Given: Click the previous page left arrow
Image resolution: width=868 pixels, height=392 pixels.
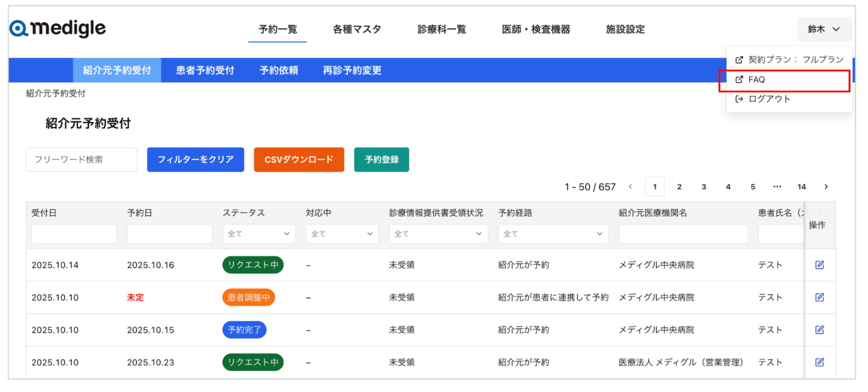Looking at the screenshot, I should click(x=630, y=187).
